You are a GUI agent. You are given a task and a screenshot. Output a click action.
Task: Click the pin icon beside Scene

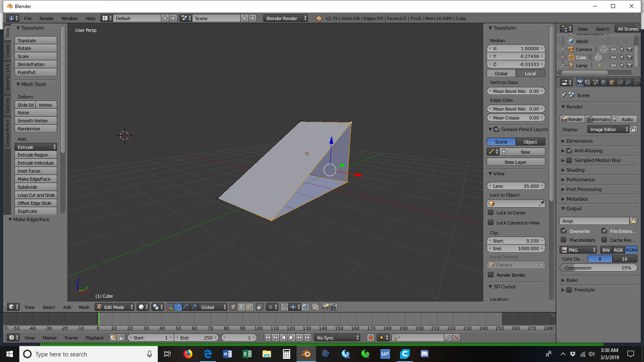point(563,95)
